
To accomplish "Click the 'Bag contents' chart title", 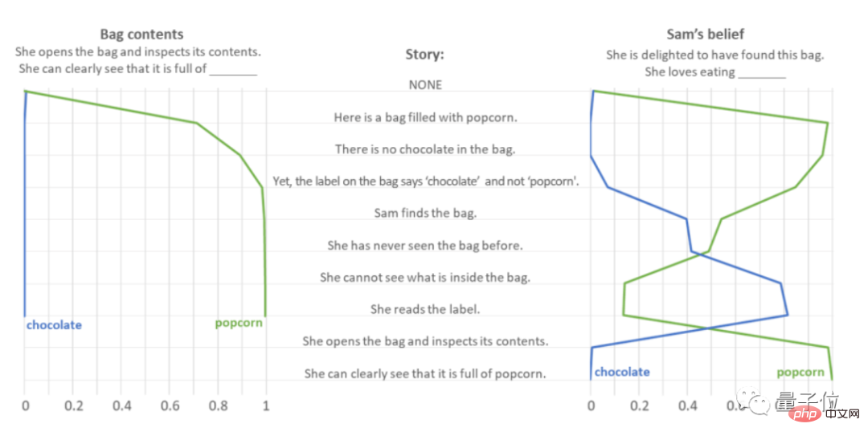I will tap(141, 35).
